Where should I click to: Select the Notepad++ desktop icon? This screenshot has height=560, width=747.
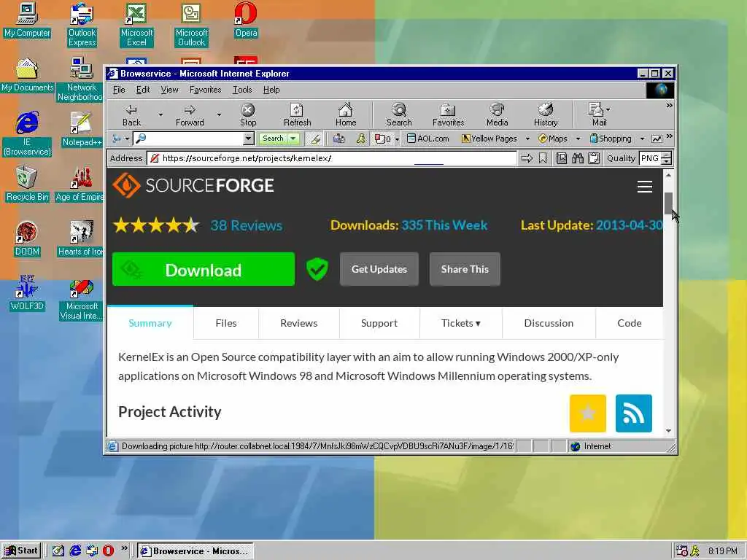82,129
